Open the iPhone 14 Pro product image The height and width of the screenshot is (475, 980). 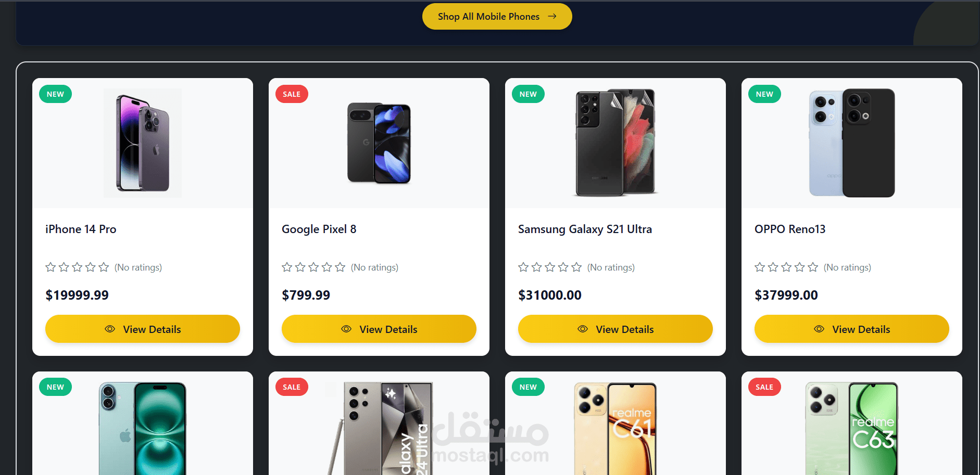[x=143, y=143]
